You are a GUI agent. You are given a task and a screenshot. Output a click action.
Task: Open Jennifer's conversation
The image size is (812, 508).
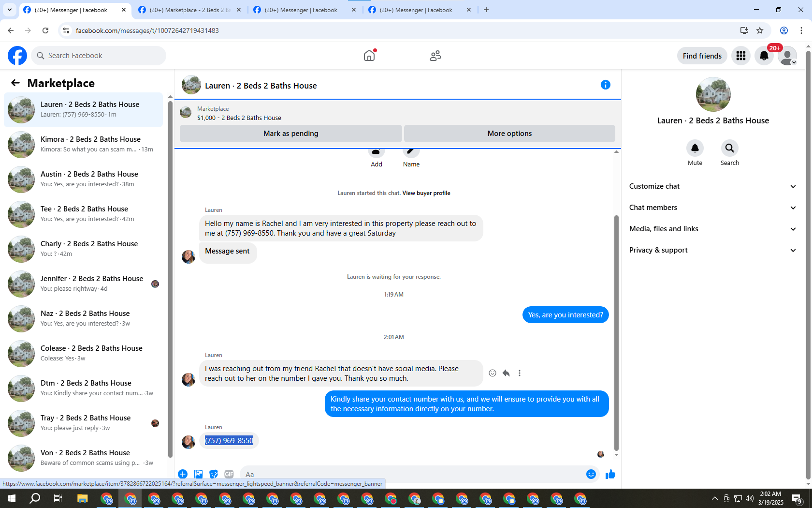click(84, 284)
